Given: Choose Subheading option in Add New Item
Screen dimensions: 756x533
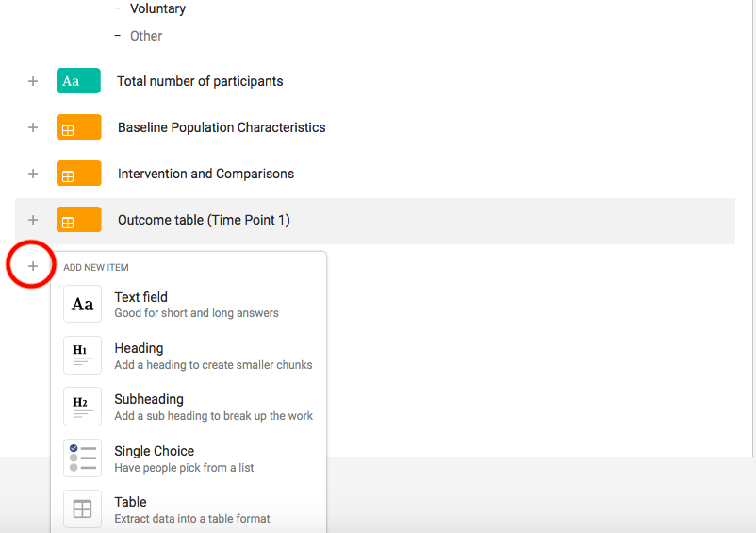Looking at the screenshot, I should (x=149, y=399).
